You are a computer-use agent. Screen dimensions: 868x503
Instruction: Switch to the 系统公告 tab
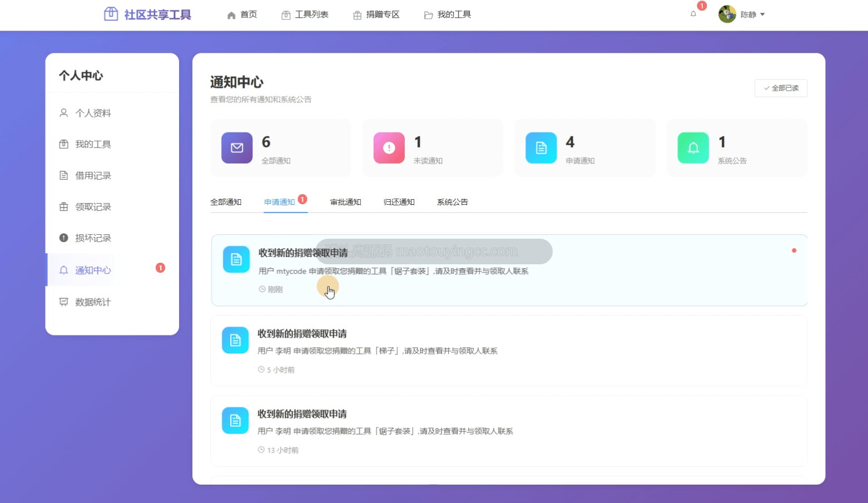pos(453,202)
